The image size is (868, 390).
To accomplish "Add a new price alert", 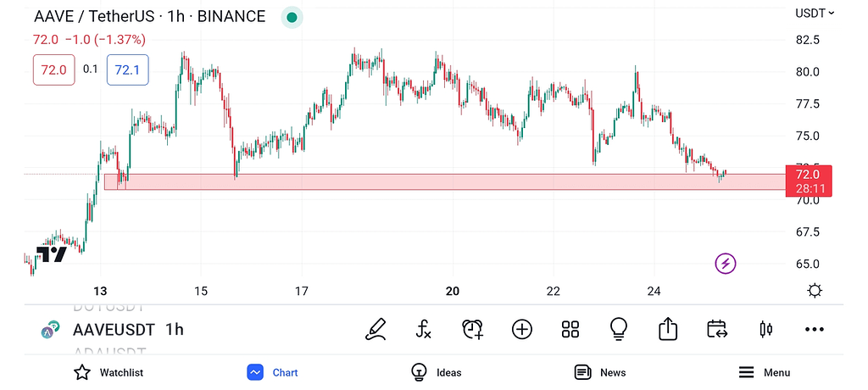I will pyautogui.click(x=473, y=329).
